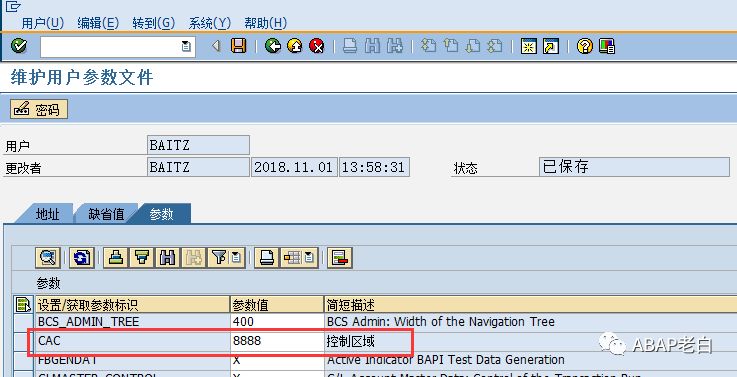Switch to the 缺省值 tab

tap(106, 214)
